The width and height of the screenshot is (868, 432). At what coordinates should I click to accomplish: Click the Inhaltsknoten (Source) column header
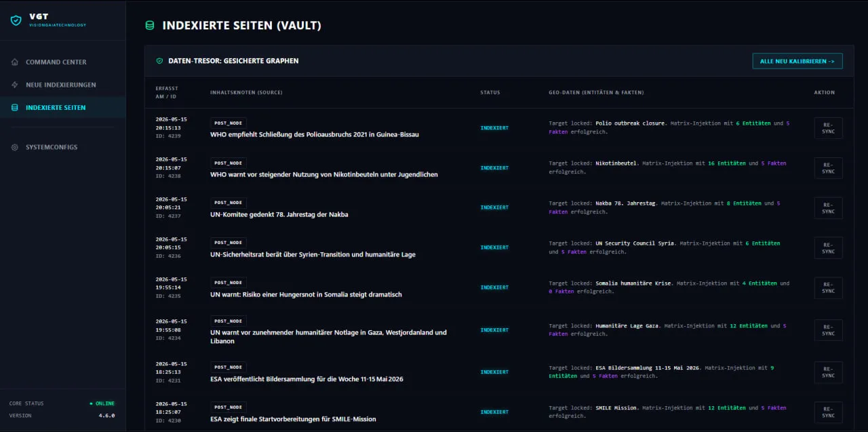[246, 92]
